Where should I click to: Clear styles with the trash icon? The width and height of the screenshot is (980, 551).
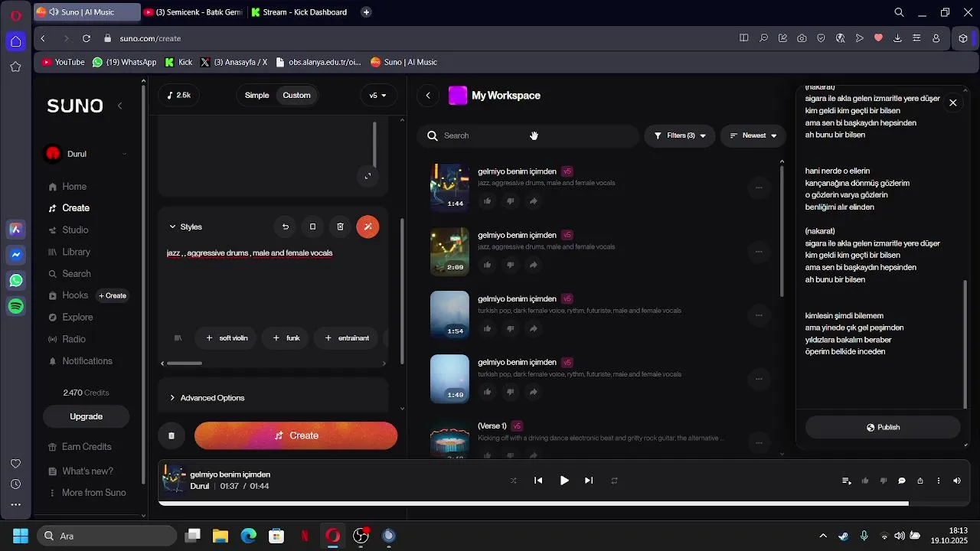[x=340, y=227]
